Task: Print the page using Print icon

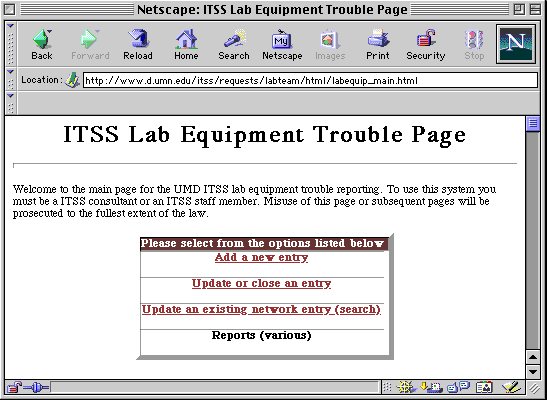Action: 378,45
